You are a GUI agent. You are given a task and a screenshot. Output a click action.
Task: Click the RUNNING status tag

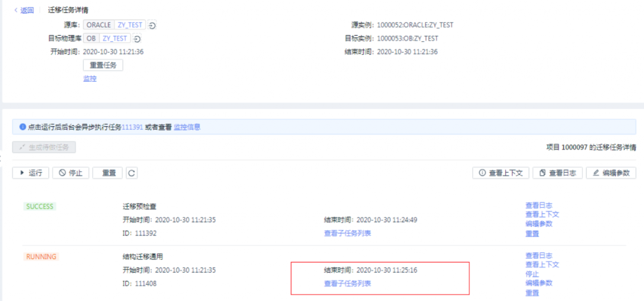(41, 257)
